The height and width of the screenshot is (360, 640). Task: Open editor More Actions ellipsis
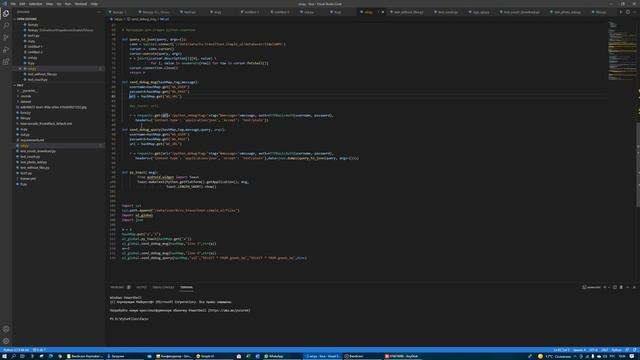point(634,12)
